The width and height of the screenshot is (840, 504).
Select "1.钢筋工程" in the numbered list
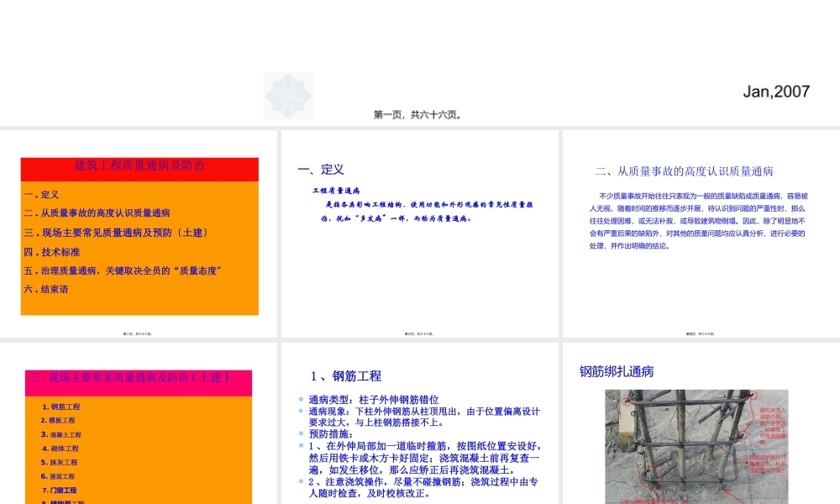(x=63, y=406)
